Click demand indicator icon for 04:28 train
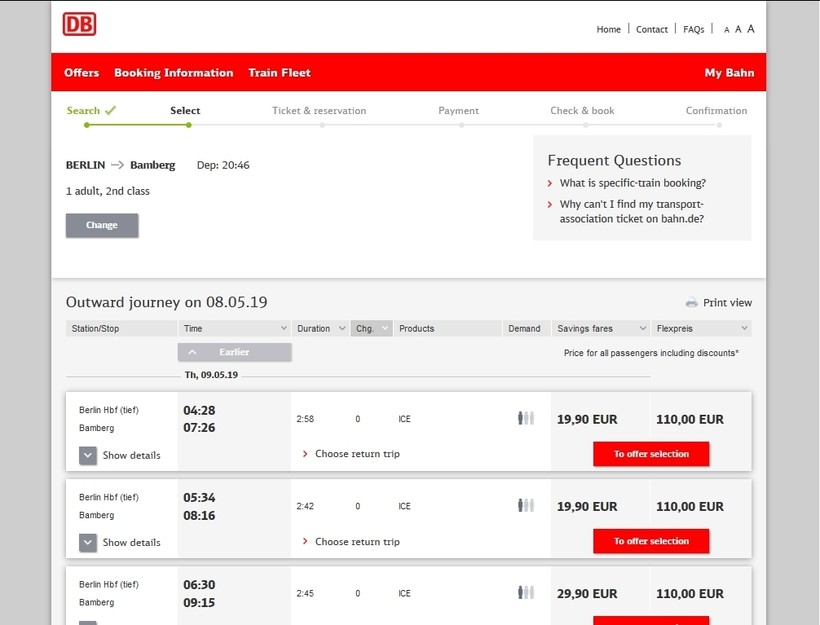The height and width of the screenshot is (625, 820). (x=525, y=419)
